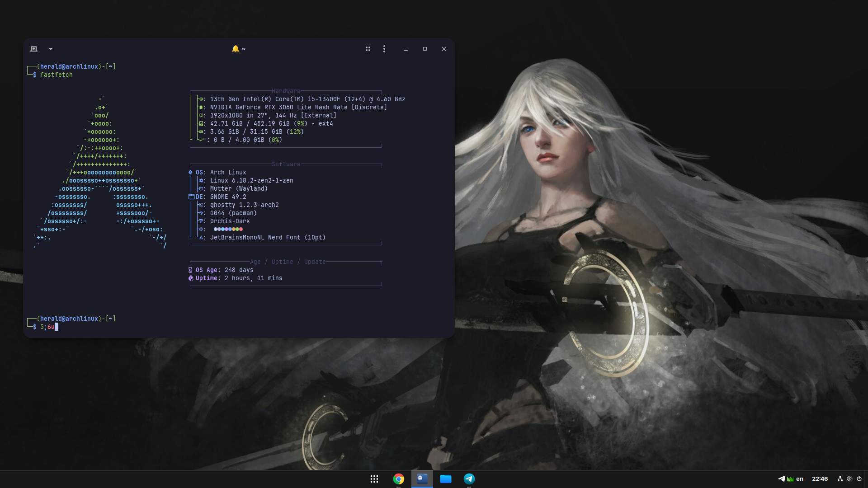Open the Files manager from the taskbar
The height and width of the screenshot is (488, 868).
(446, 479)
